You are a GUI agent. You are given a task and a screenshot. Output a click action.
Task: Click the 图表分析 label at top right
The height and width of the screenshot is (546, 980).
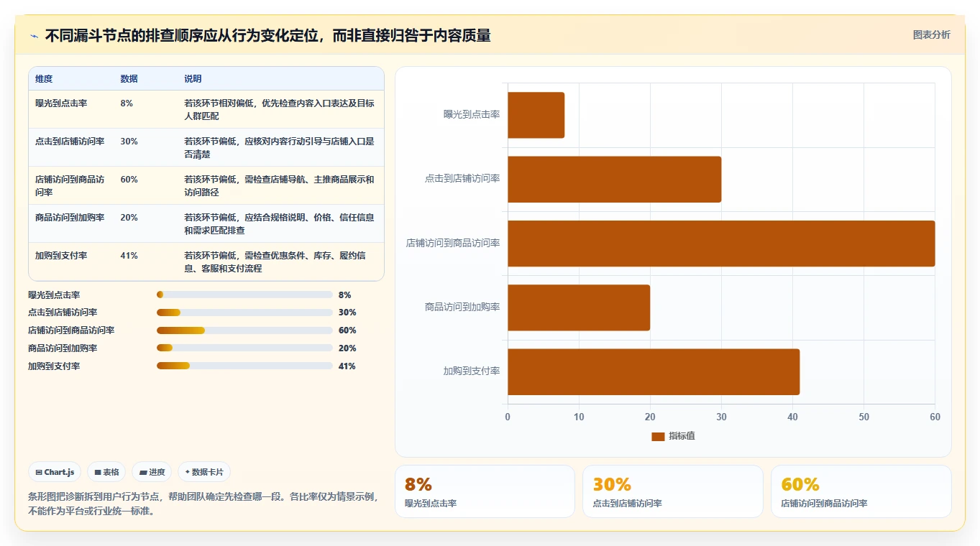click(x=931, y=34)
